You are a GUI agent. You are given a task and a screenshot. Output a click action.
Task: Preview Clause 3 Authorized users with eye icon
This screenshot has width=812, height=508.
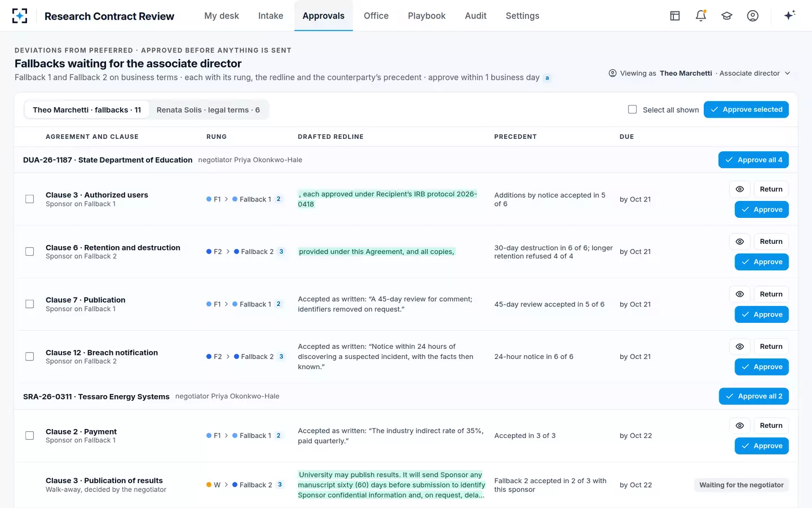pos(740,189)
